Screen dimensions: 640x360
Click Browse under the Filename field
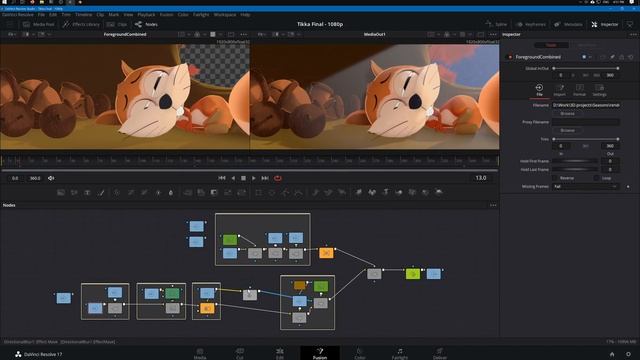(x=567, y=113)
